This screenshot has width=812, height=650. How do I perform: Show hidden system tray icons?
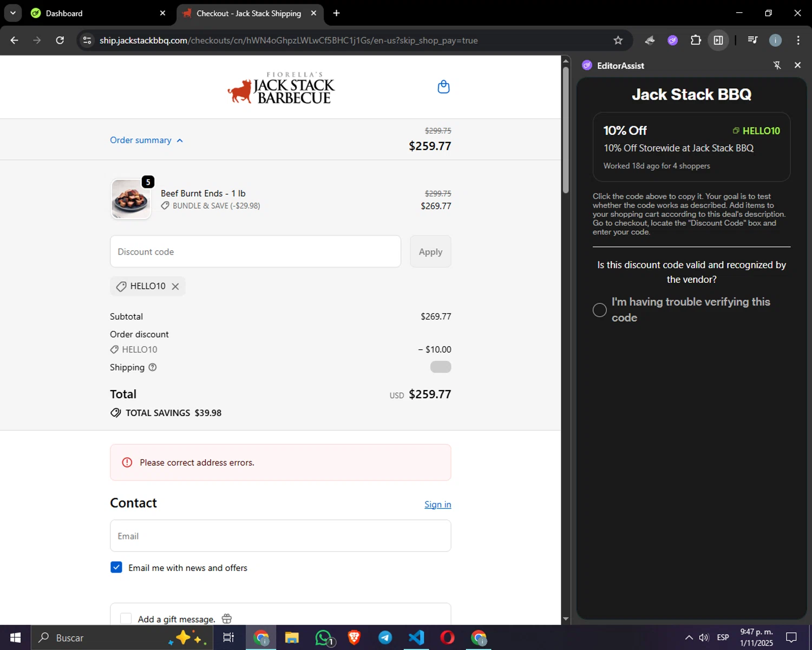click(689, 638)
